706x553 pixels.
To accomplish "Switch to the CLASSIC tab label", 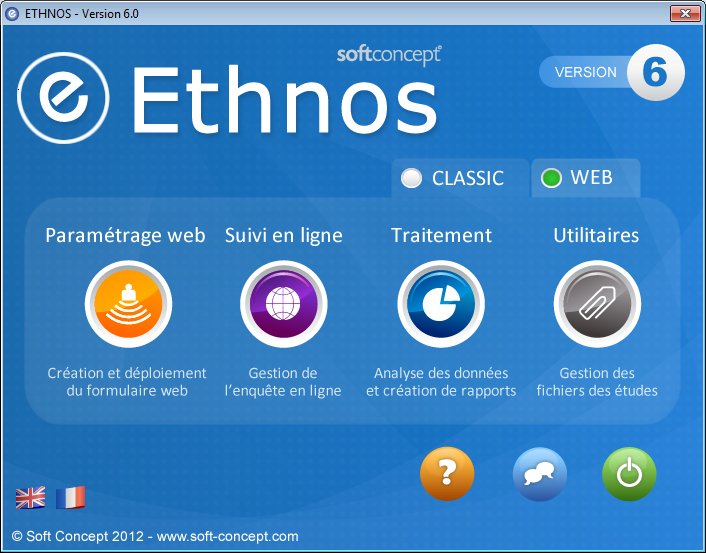I will [x=468, y=178].
